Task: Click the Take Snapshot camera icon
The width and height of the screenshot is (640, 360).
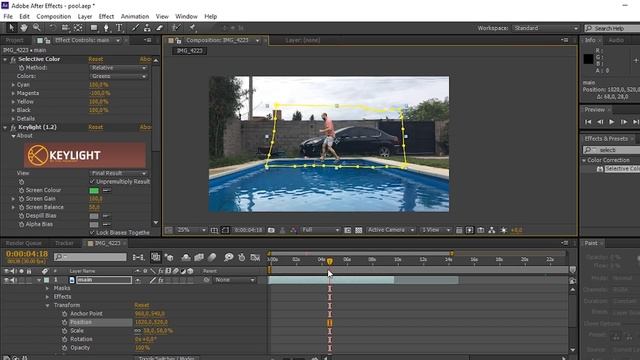Action: [271, 230]
